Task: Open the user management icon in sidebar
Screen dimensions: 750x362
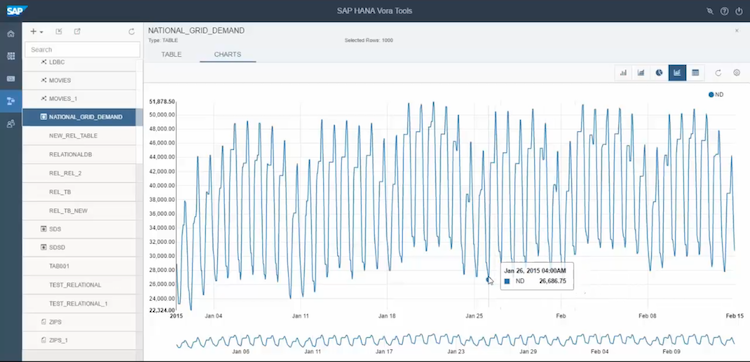Action: click(11, 123)
